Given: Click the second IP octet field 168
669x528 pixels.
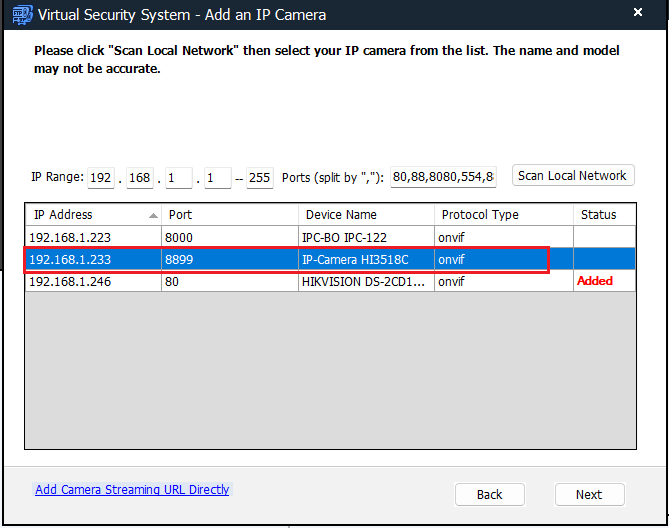Looking at the screenshot, I should click(139, 178).
